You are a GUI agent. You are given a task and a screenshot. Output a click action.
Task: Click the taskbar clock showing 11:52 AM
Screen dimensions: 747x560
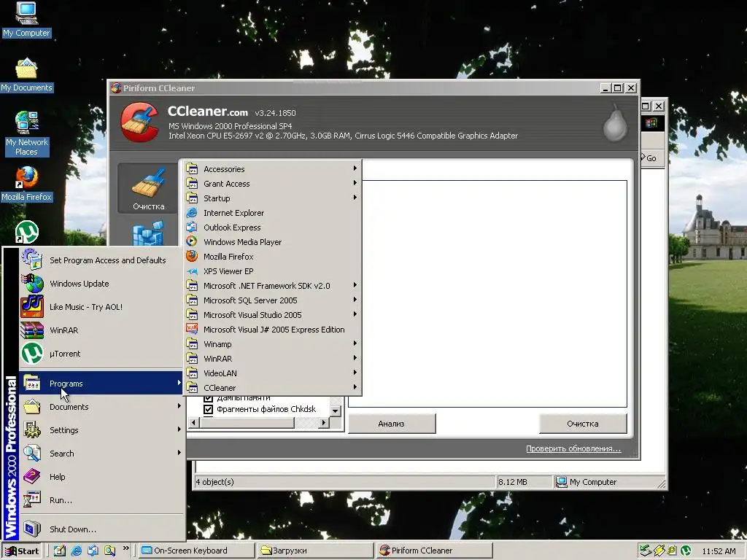tap(719, 551)
